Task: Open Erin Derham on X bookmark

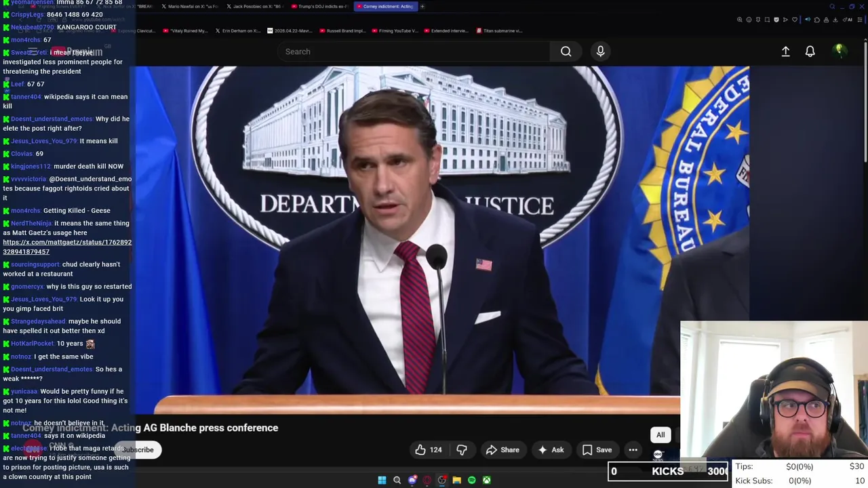Action: coord(238,30)
